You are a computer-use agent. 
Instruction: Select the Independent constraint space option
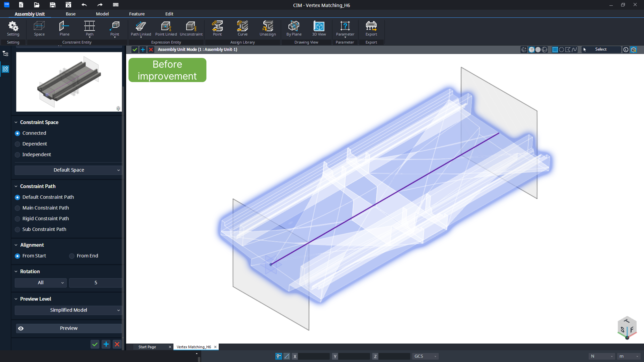[17, 155]
